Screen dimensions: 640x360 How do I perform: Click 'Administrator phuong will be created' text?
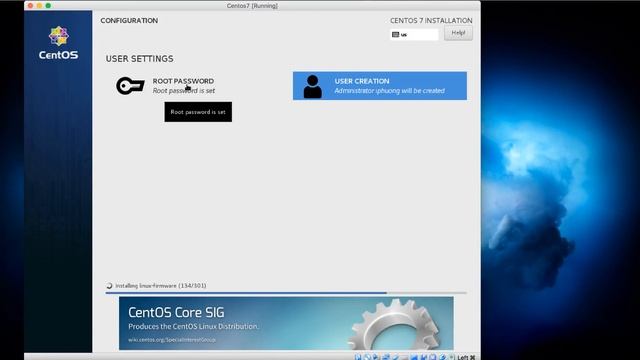[389, 91]
